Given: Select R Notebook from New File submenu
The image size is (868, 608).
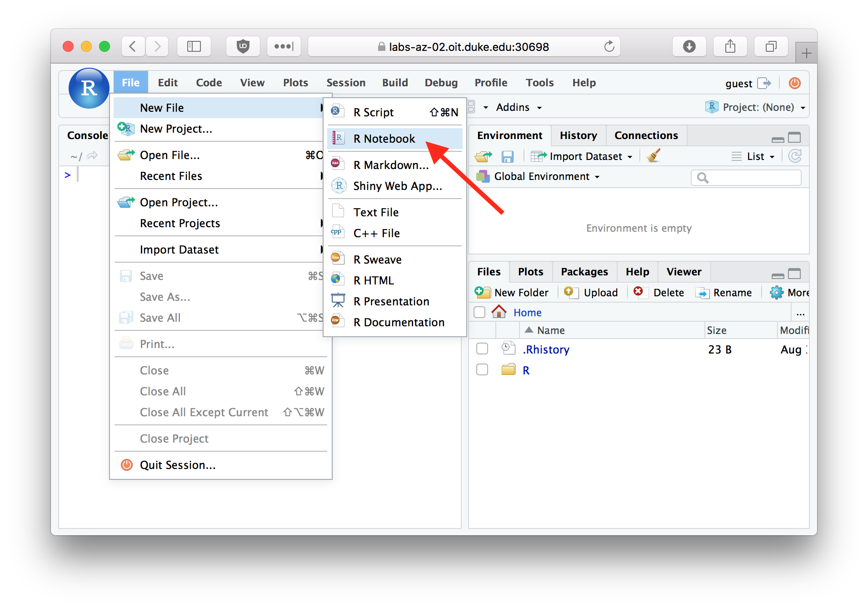Looking at the screenshot, I should tap(384, 139).
